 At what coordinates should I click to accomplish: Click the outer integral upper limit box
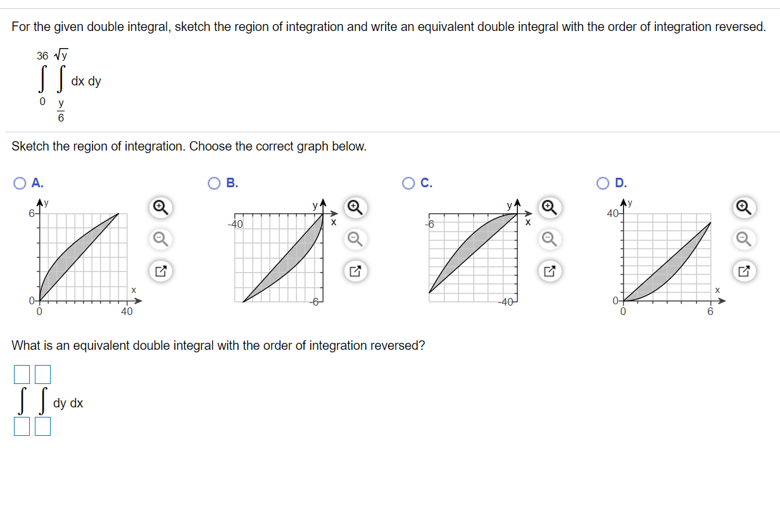pos(22,374)
